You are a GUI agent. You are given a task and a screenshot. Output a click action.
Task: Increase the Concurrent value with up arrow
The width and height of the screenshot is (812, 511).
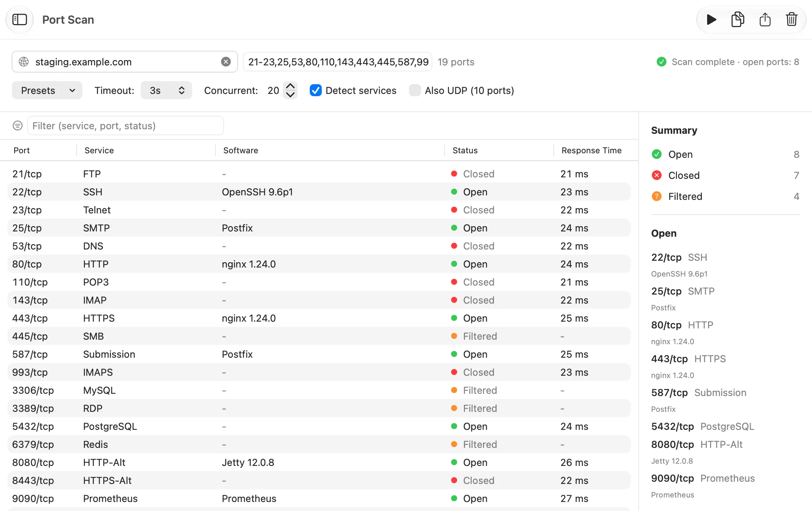290,86
